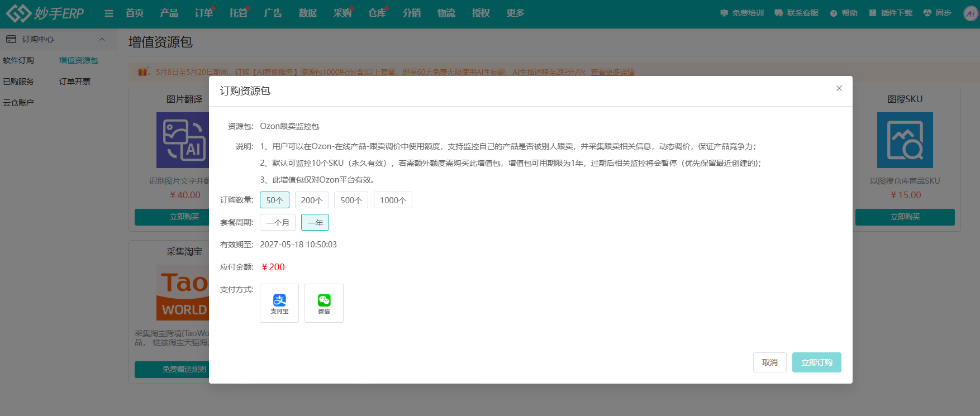Viewport: 980px width, 416px height.
Task: Click the 免费赠送规则 button
Action: pyautogui.click(x=172, y=369)
